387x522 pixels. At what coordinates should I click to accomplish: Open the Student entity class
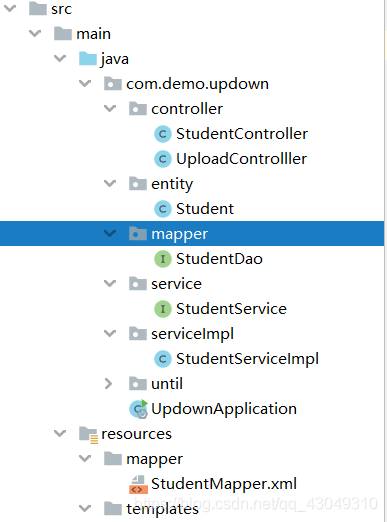click(x=205, y=209)
